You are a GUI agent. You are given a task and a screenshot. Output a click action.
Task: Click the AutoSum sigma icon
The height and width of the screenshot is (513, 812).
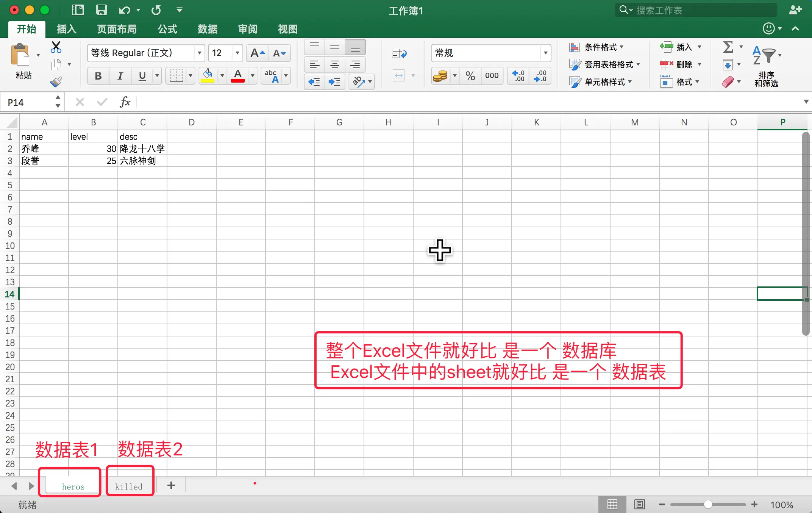[x=728, y=47]
